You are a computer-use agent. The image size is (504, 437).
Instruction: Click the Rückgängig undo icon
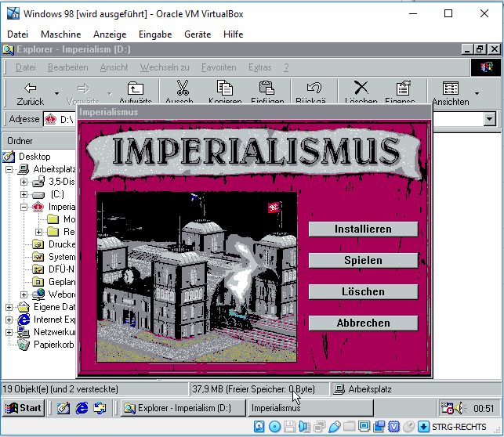click(314, 88)
